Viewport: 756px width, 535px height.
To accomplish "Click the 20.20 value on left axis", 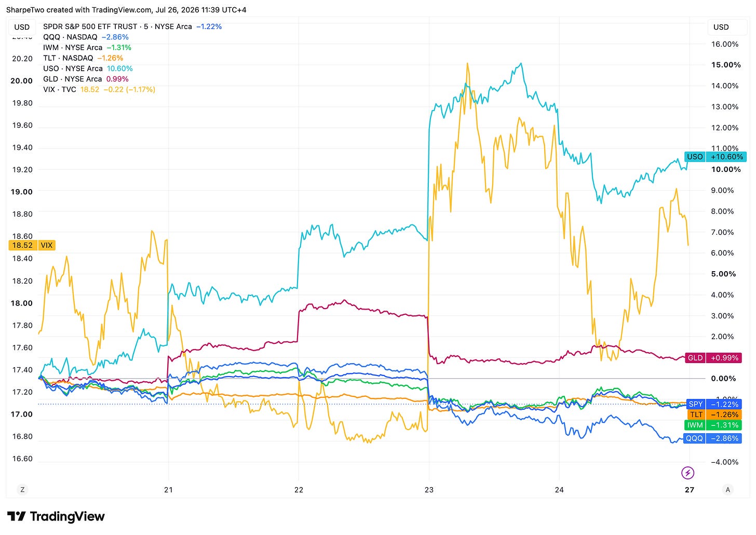I will pyautogui.click(x=22, y=58).
